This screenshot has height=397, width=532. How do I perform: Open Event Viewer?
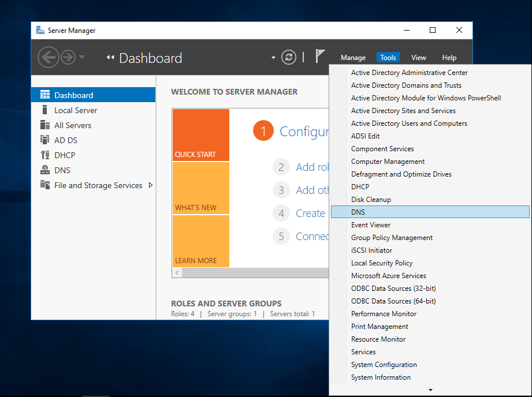(x=430, y=225)
